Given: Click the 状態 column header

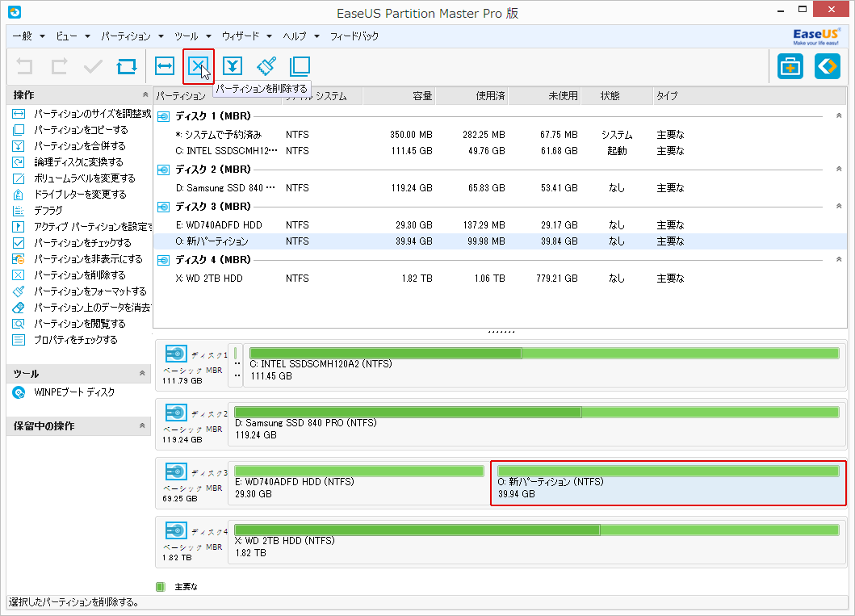Looking at the screenshot, I should (617, 96).
